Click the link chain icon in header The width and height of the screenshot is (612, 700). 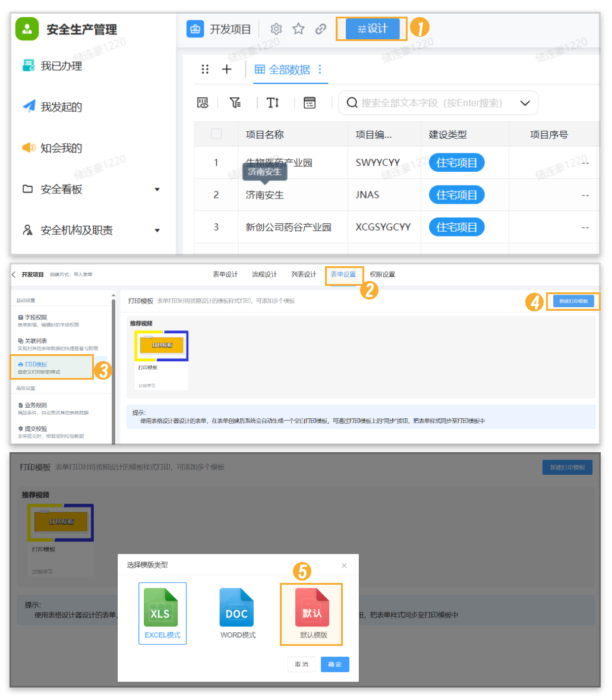pos(321,29)
